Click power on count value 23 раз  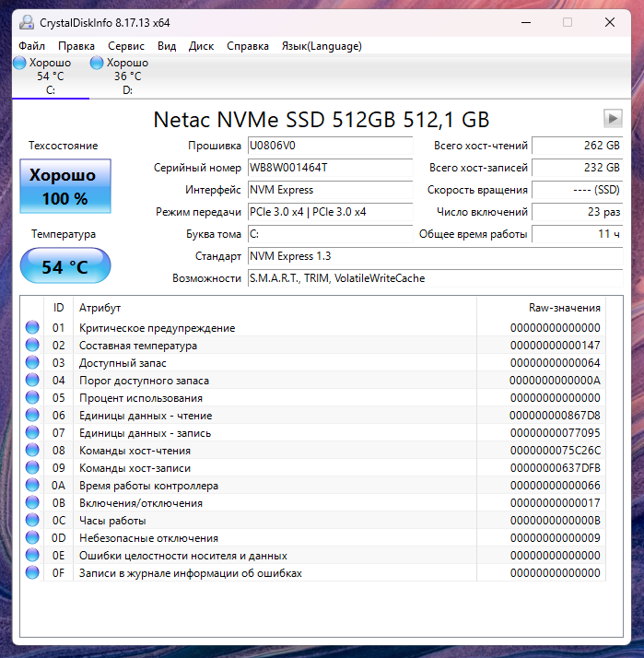pos(578,212)
